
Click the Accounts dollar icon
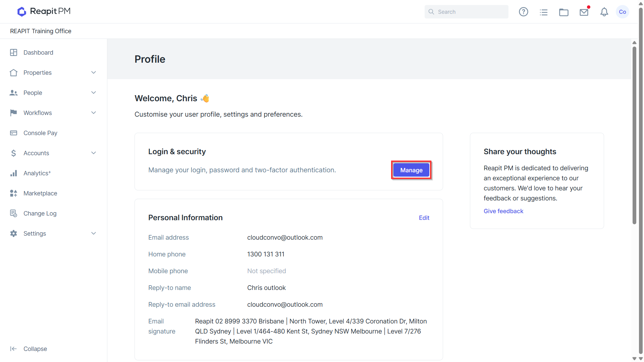(13, 153)
